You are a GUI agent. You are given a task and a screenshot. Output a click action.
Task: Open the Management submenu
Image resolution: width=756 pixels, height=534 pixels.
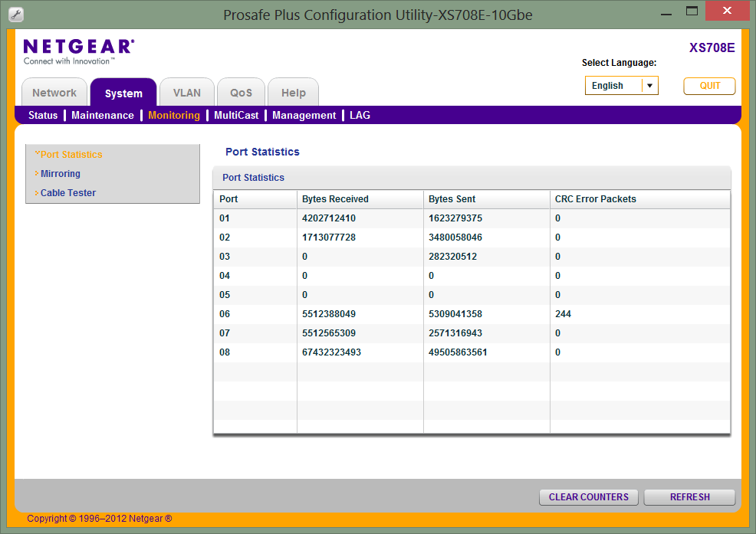304,115
